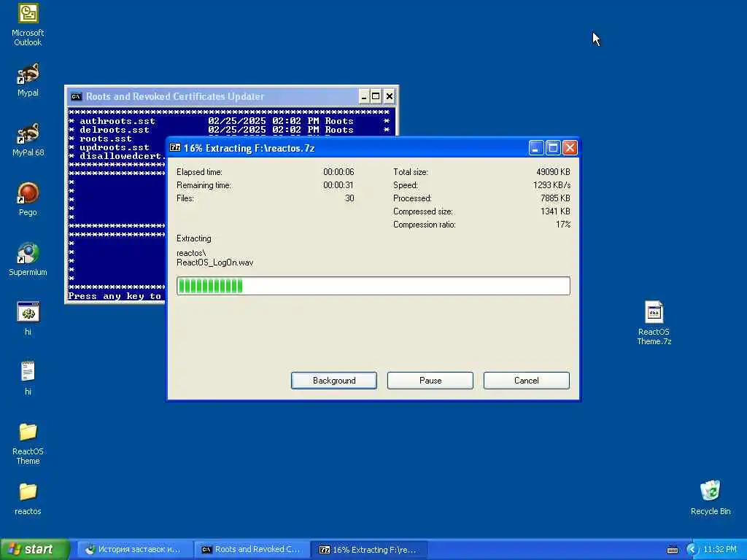Switch to Roots and Revoked C... taskbar item
Image resolution: width=747 pixels, height=560 pixels.
click(x=252, y=550)
